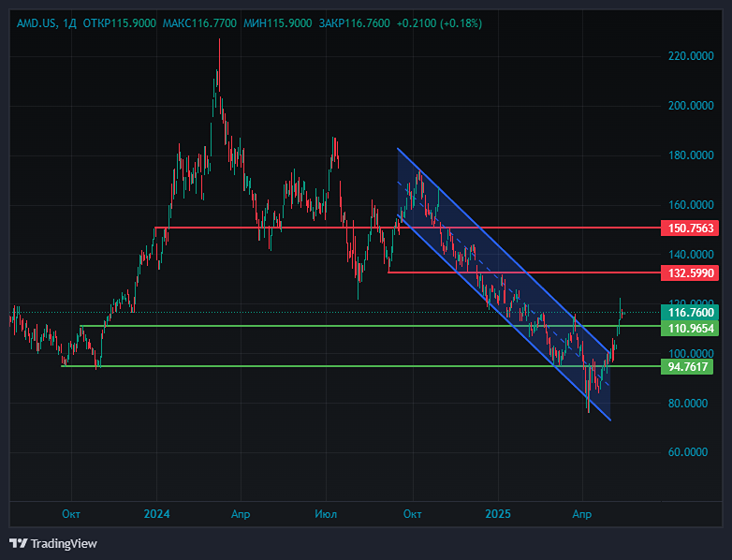Click the 140.0000 price axis tick
This screenshot has width=732, height=560.
click(691, 255)
